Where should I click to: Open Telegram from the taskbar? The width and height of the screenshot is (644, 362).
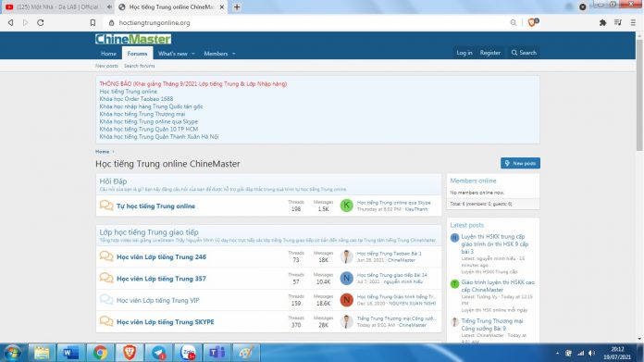158,353
